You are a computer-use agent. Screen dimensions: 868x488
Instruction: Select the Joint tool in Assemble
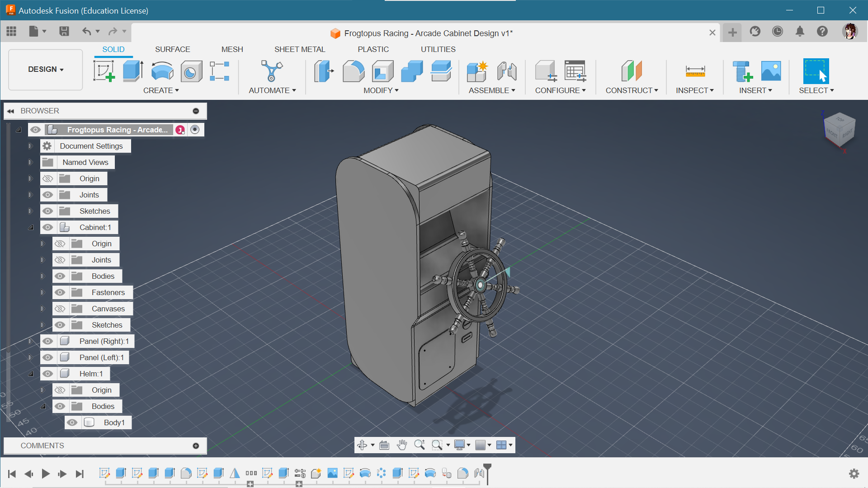click(x=507, y=71)
